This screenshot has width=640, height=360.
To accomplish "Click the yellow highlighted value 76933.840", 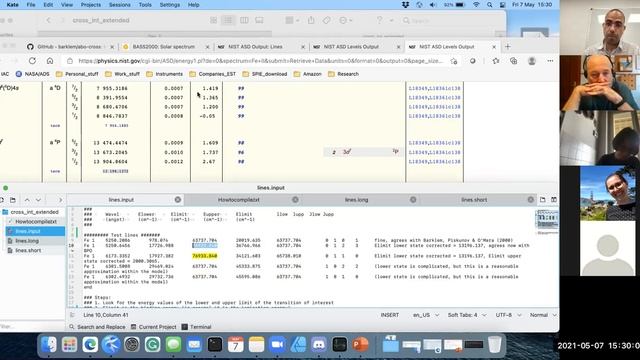I will click(x=205, y=256).
